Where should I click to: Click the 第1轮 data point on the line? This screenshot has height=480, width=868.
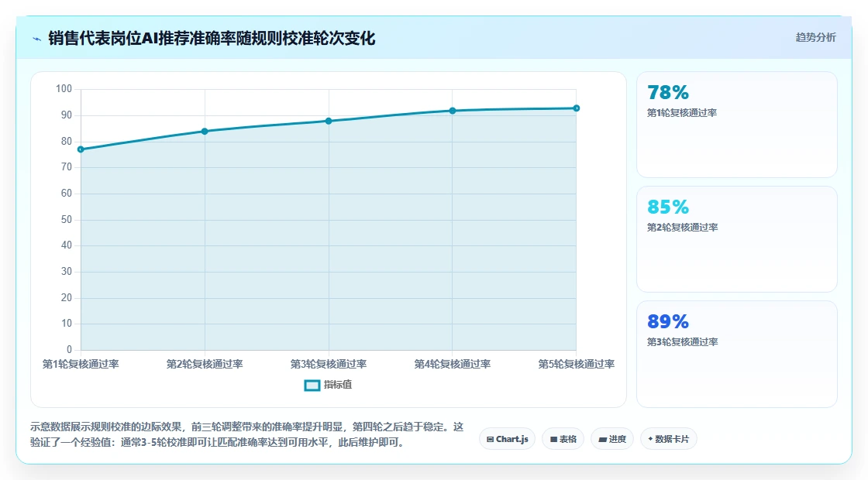pos(81,149)
